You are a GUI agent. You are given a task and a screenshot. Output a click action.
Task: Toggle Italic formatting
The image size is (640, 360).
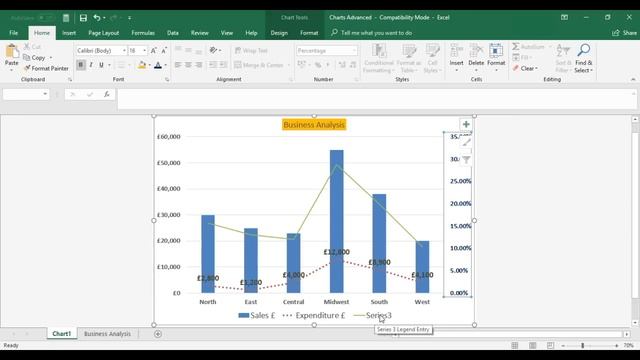click(x=91, y=65)
